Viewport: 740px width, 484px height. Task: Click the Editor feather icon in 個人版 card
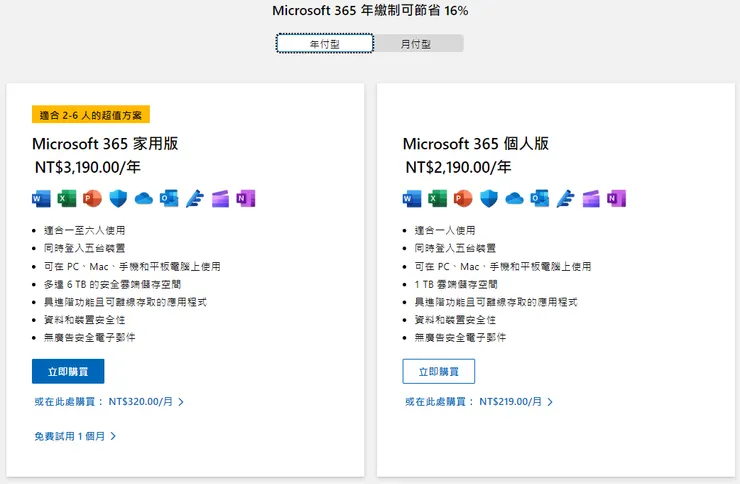coord(565,199)
